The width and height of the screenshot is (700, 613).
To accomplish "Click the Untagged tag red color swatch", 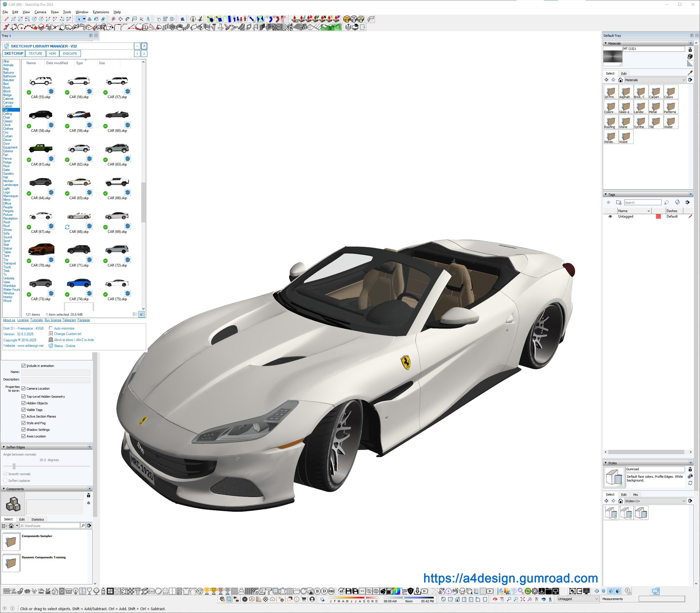I will click(658, 216).
